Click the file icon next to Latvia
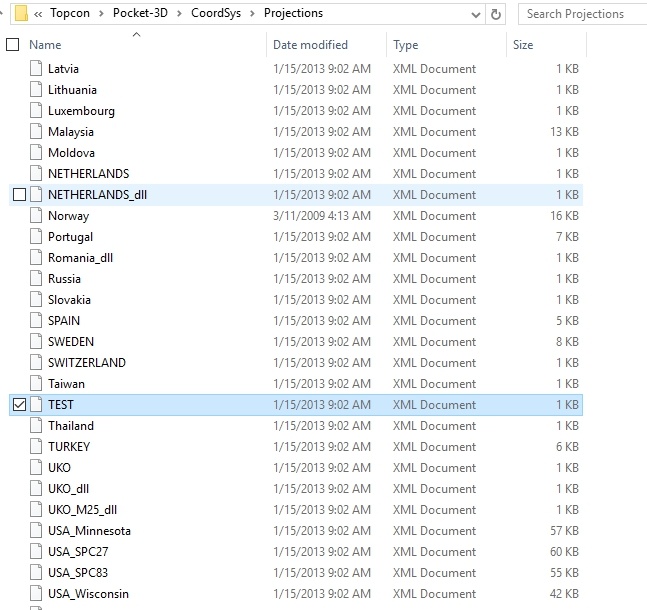 [x=36, y=69]
